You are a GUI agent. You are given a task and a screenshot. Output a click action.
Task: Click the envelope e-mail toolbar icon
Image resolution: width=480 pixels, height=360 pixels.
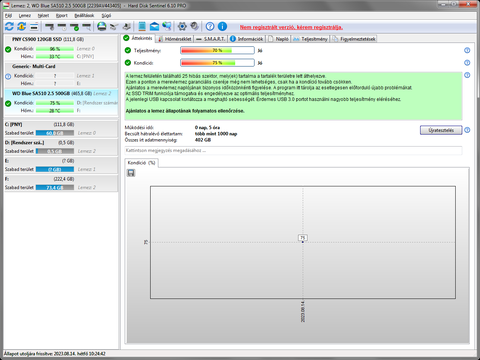pyautogui.click(x=154, y=26)
